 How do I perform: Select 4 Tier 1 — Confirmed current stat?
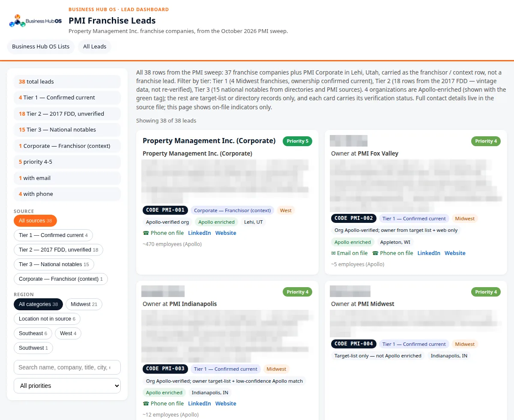pyautogui.click(x=67, y=97)
